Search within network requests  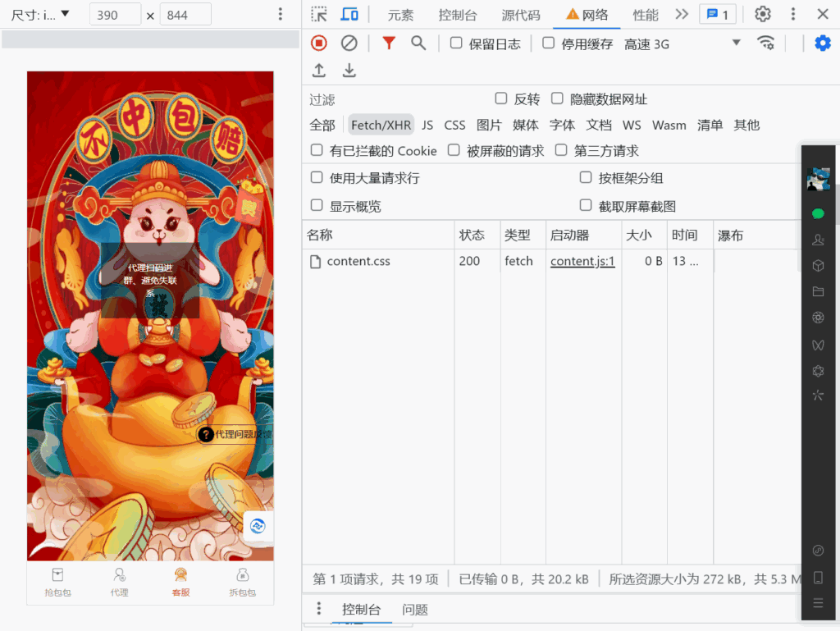pos(418,43)
